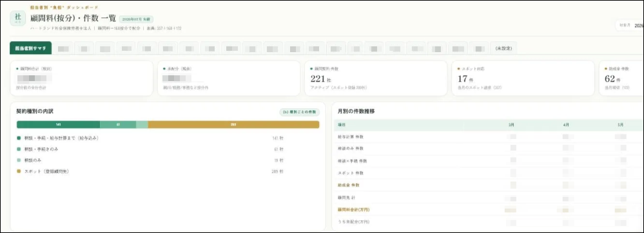
Task: Select legend row 相談・手続きのみ
Action: click(x=150, y=149)
